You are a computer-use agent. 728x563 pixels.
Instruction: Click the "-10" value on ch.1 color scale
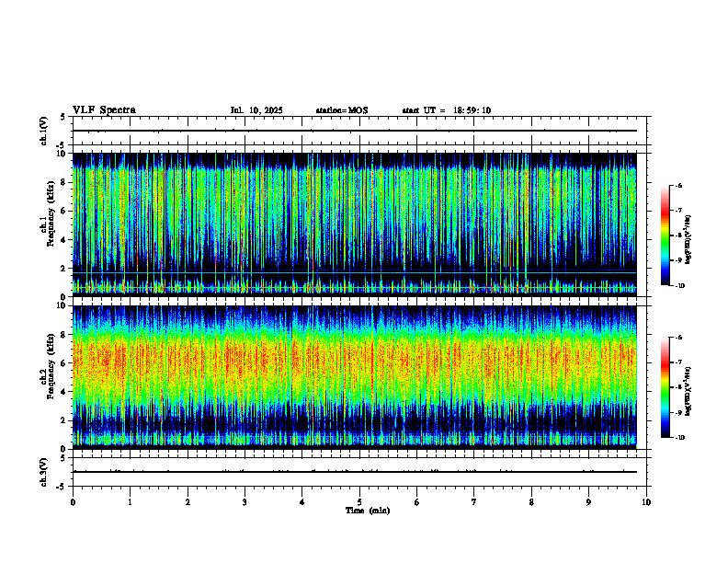click(x=680, y=286)
